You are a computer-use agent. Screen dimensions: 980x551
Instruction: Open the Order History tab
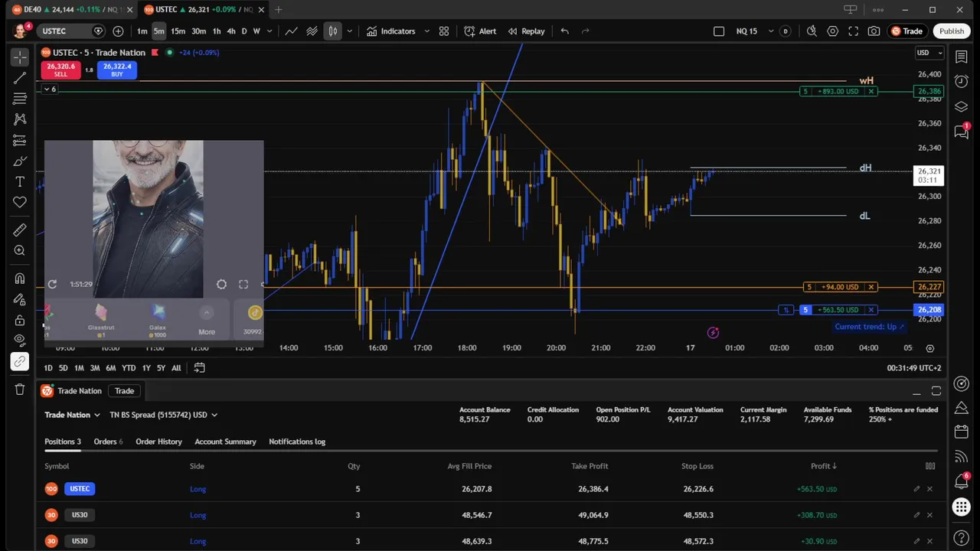point(158,442)
